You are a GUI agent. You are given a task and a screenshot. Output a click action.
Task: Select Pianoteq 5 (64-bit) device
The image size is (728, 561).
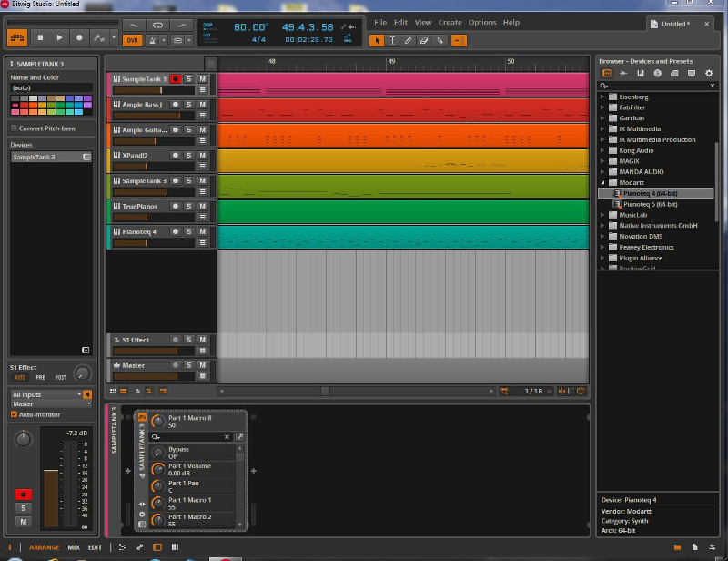[650, 204]
